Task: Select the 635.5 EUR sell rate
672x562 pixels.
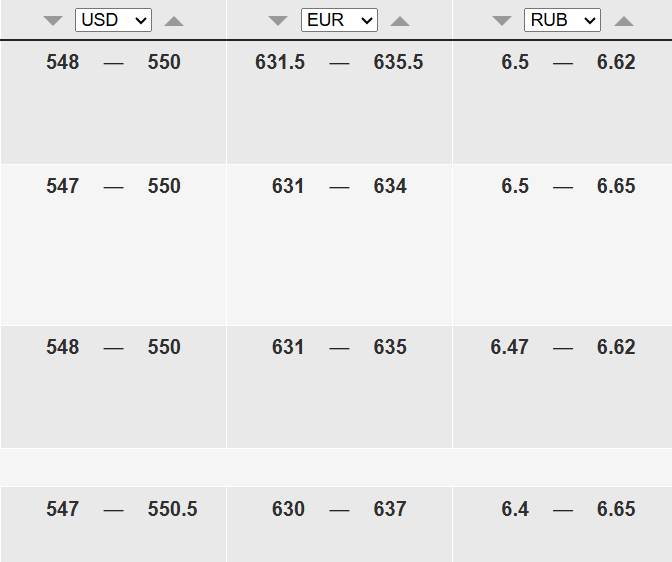Action: coord(398,62)
